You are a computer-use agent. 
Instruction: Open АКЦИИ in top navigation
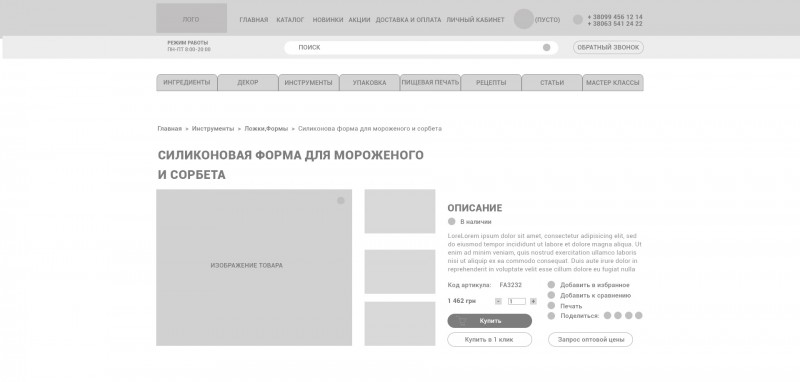tap(359, 20)
